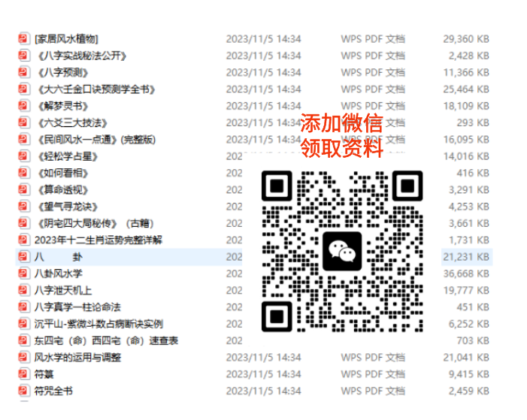Click PDF icon beside 《解梦灵书》
The width and height of the screenshot is (527, 420).
23,105
